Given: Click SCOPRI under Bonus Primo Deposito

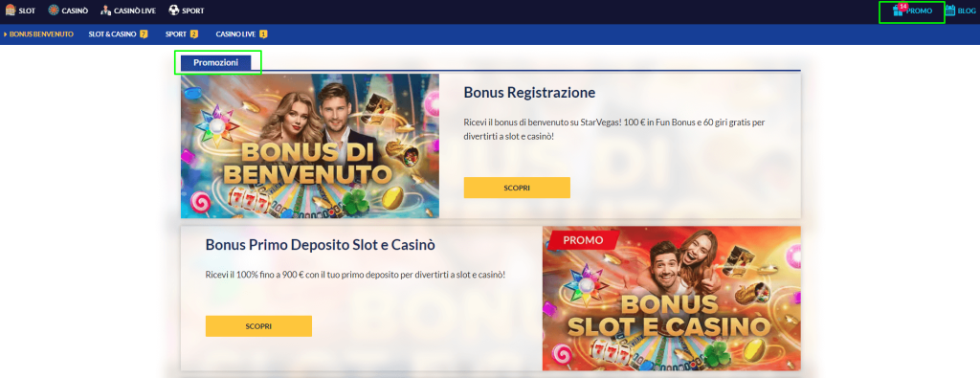Looking at the screenshot, I should coord(258,326).
